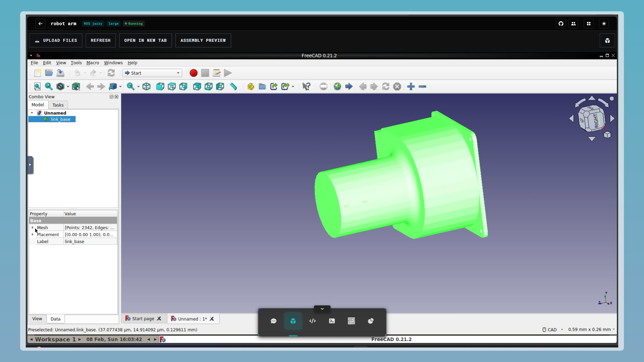
Task: Switch to the Tasks tab in Combo View
Action: pyautogui.click(x=58, y=105)
